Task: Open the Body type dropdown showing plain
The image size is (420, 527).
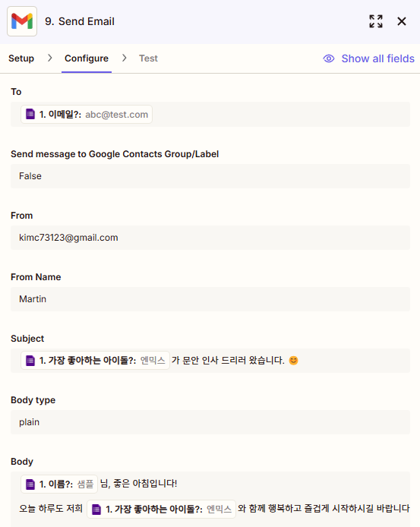Action: [x=210, y=422]
